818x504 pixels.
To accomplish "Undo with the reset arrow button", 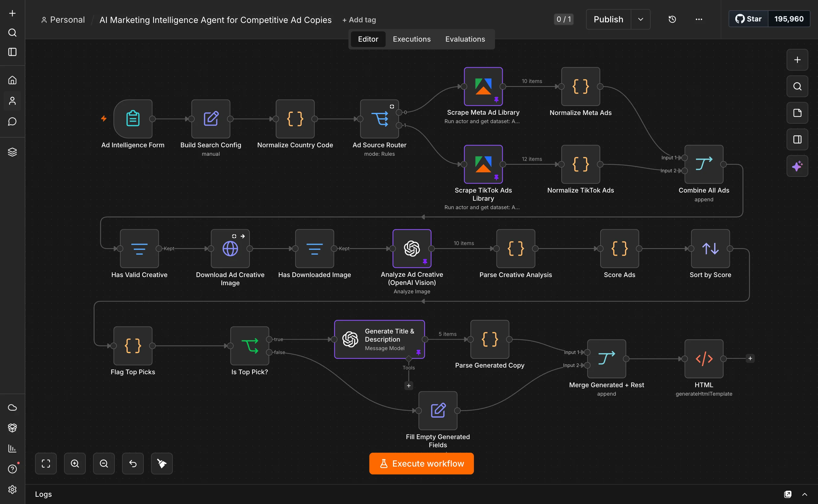I will (133, 464).
